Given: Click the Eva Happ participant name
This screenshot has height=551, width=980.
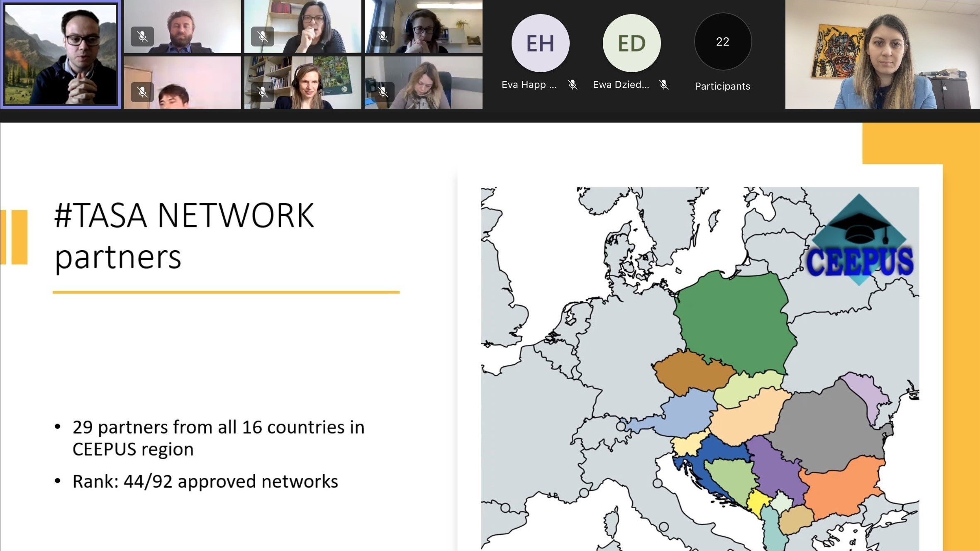Looking at the screenshot, I should pyautogui.click(x=529, y=85).
